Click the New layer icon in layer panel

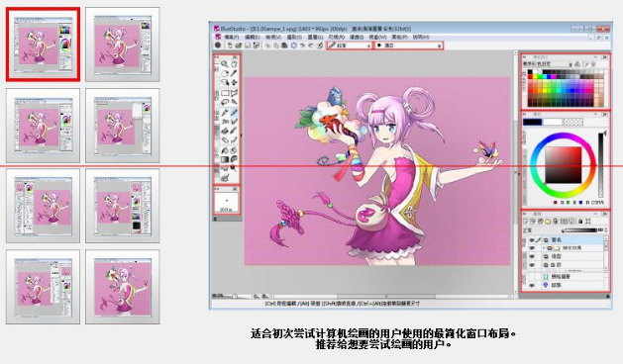(526, 222)
